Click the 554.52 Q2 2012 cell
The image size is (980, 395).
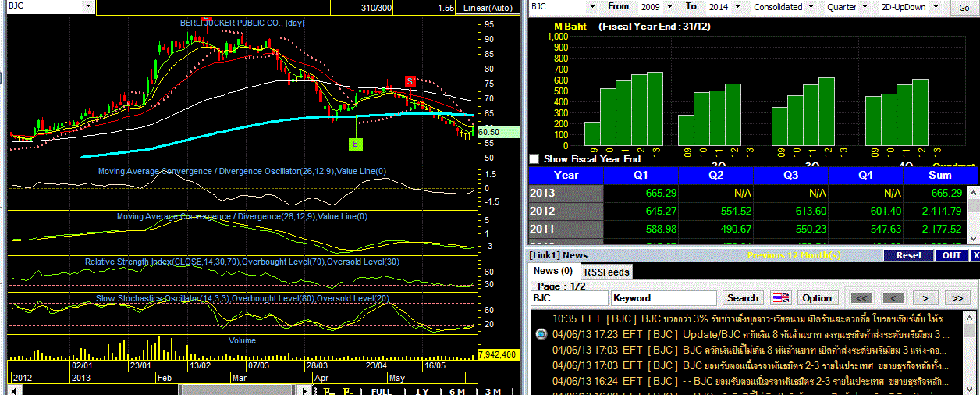pos(715,211)
